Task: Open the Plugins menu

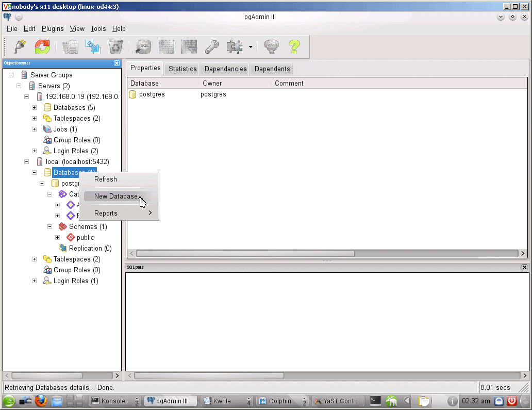Action: 53,29
